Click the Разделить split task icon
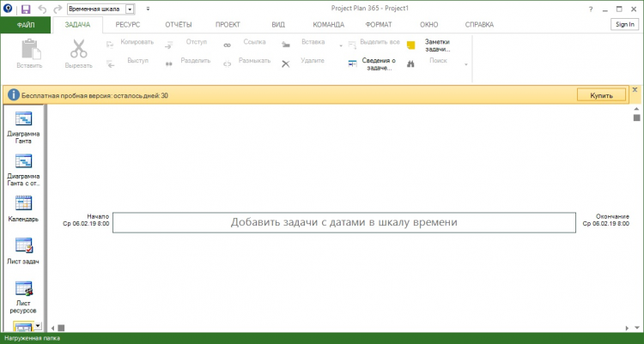Screen dimensions: 644x344 tap(169, 63)
